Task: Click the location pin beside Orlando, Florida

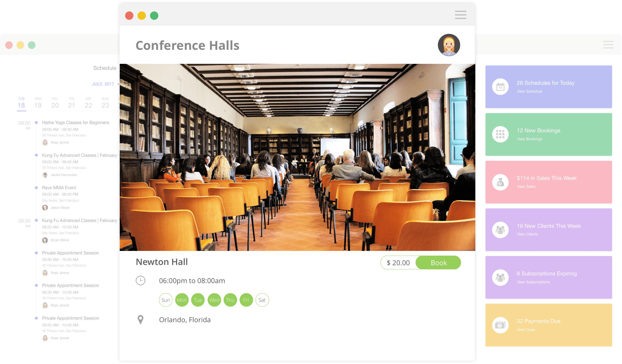Action: [141, 320]
